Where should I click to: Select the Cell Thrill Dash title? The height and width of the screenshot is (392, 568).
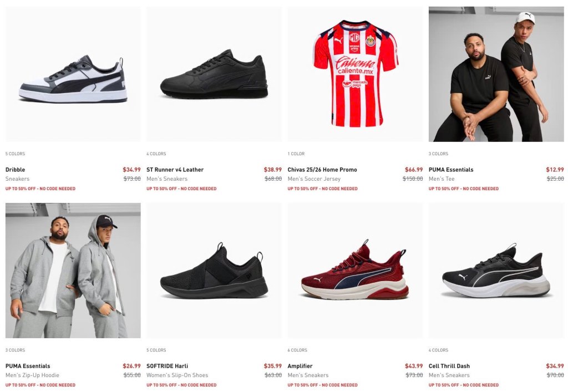pos(449,366)
